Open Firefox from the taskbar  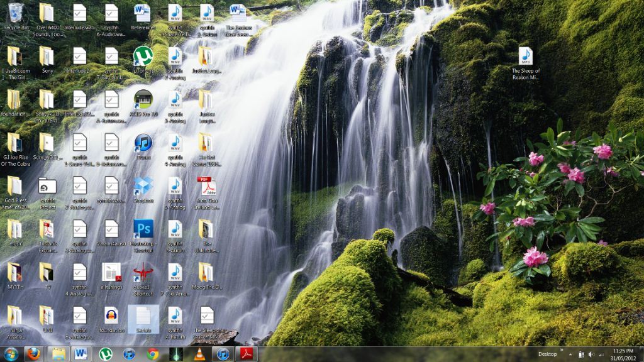click(x=33, y=354)
